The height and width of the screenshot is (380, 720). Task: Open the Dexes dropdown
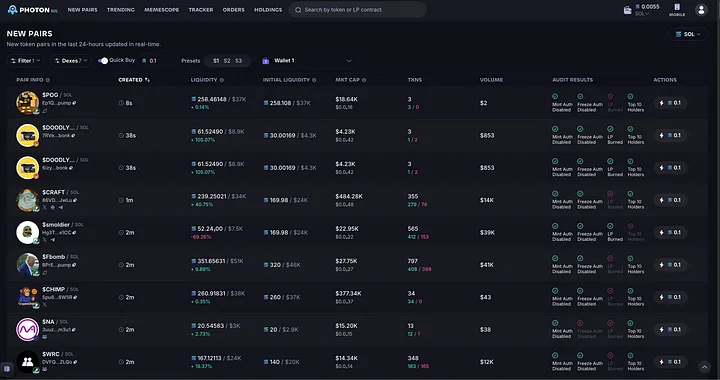[x=71, y=61]
